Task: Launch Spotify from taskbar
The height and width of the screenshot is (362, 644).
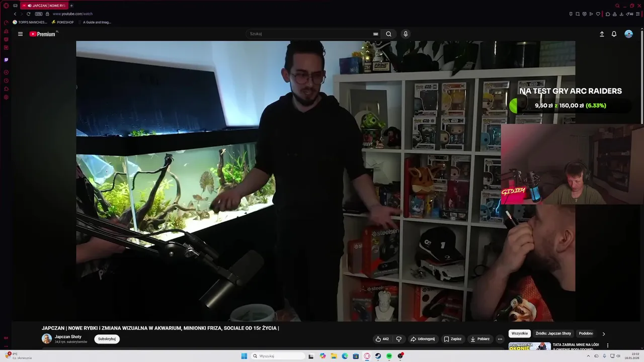Action: click(x=389, y=356)
